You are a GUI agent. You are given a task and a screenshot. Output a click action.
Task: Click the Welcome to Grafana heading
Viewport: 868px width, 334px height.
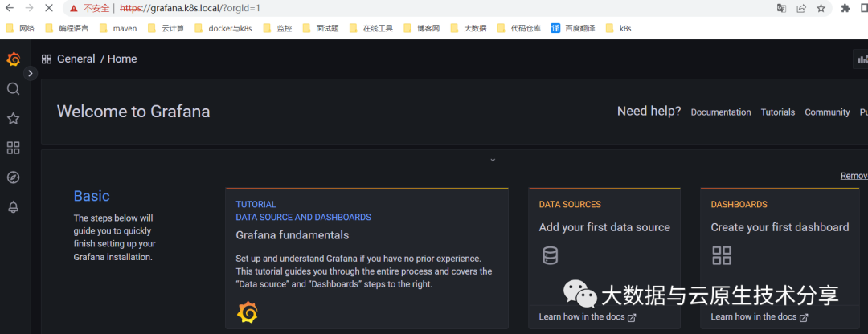coord(133,112)
